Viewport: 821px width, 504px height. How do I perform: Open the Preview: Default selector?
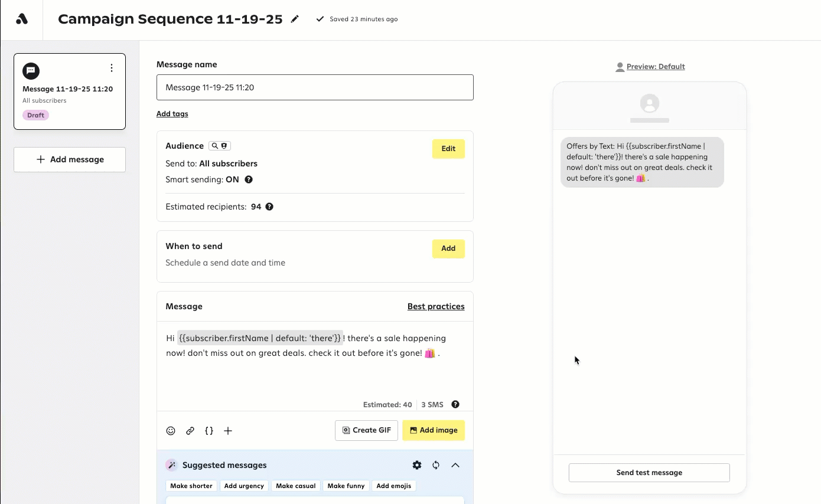[650, 67]
